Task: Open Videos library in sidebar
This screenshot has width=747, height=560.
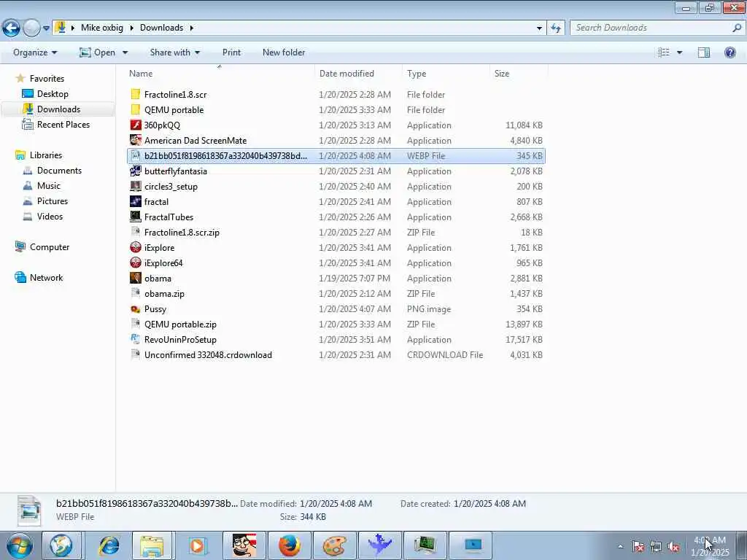Action: (50, 216)
